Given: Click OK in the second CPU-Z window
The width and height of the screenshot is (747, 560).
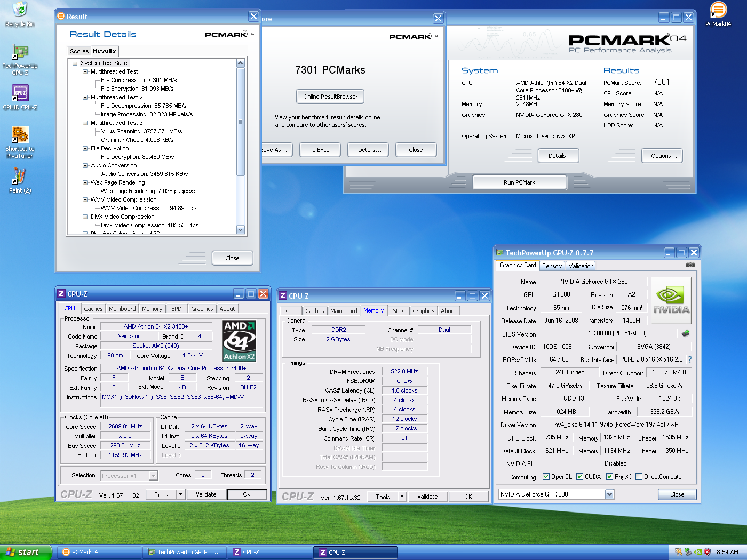Looking at the screenshot, I should (x=468, y=497).
